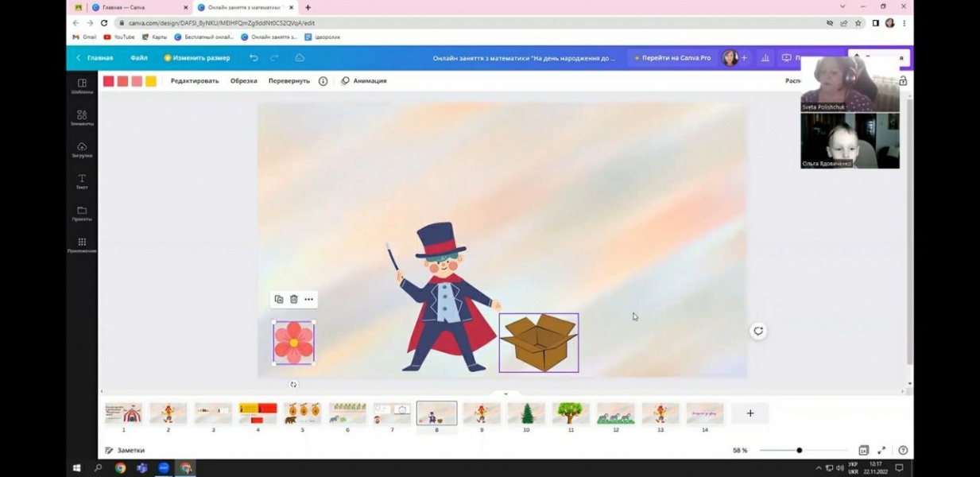Open the slide 10 thumbnail with fir tree
This screenshot has width=980, height=477.
tap(526, 413)
